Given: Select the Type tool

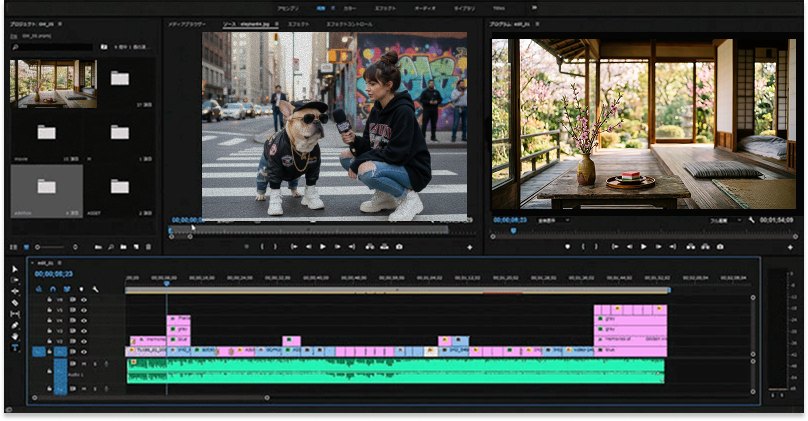Looking at the screenshot, I should (14, 347).
